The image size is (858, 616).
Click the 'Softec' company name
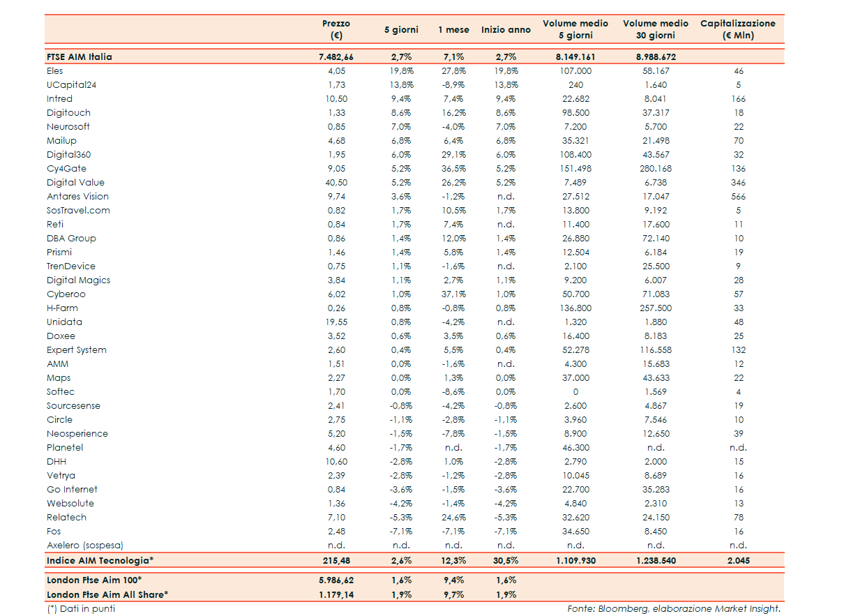[x=61, y=392]
